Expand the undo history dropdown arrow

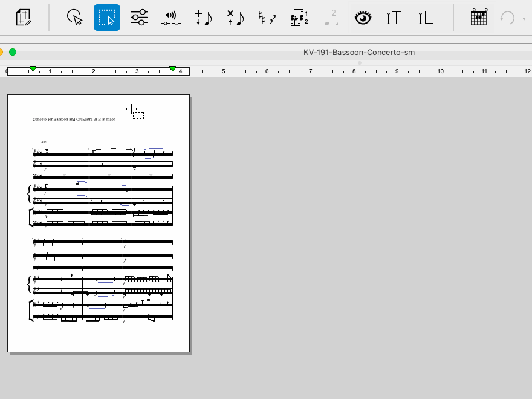tap(525, 19)
